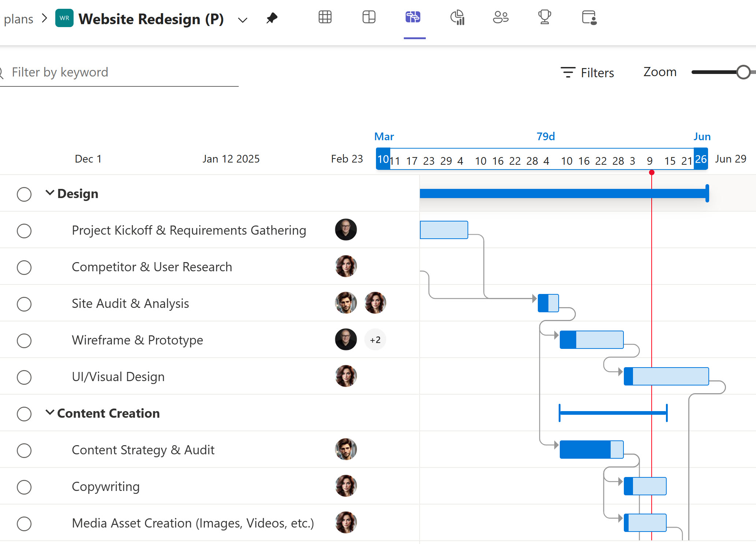Click the plans breadcrumb link

[x=18, y=19]
